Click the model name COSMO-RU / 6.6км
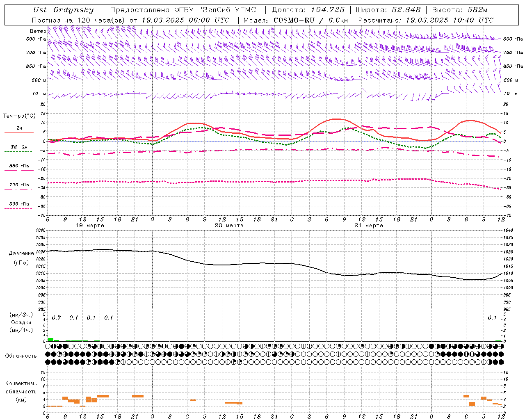 tap(311, 20)
